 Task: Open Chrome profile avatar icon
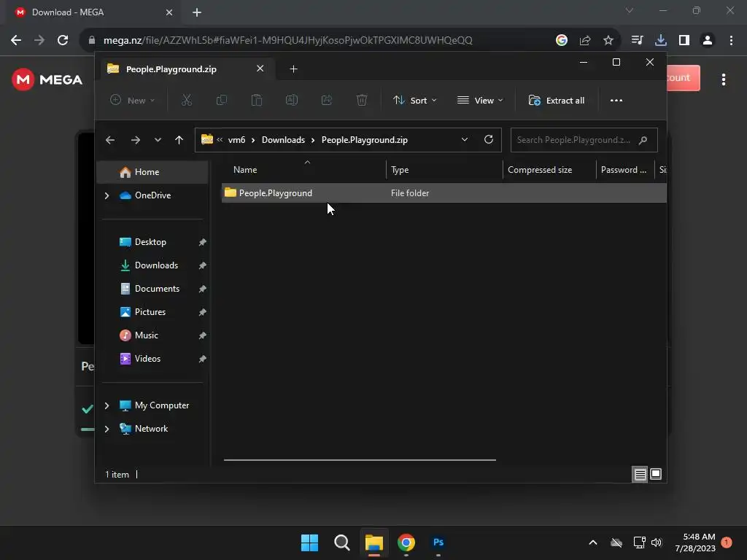[708, 40]
